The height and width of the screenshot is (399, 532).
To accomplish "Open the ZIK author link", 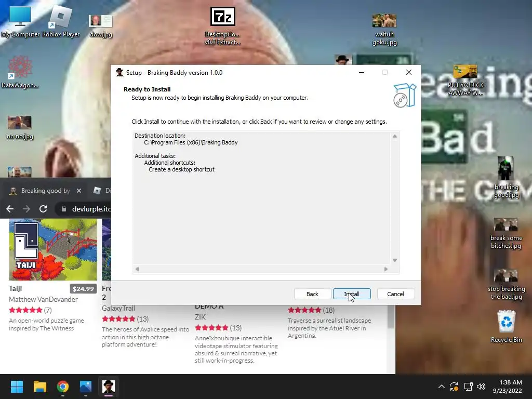I will pos(200,317).
